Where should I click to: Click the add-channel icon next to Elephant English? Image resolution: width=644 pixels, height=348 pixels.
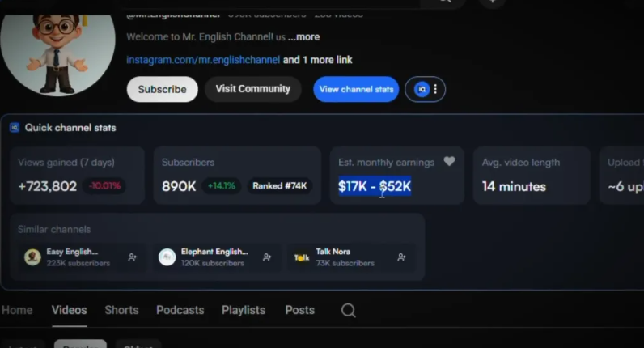coord(266,257)
